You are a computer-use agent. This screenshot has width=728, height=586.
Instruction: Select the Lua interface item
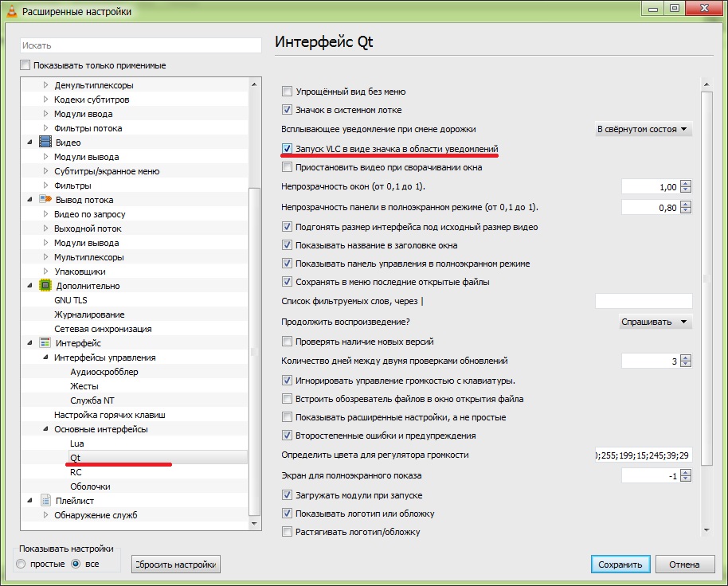click(77, 443)
